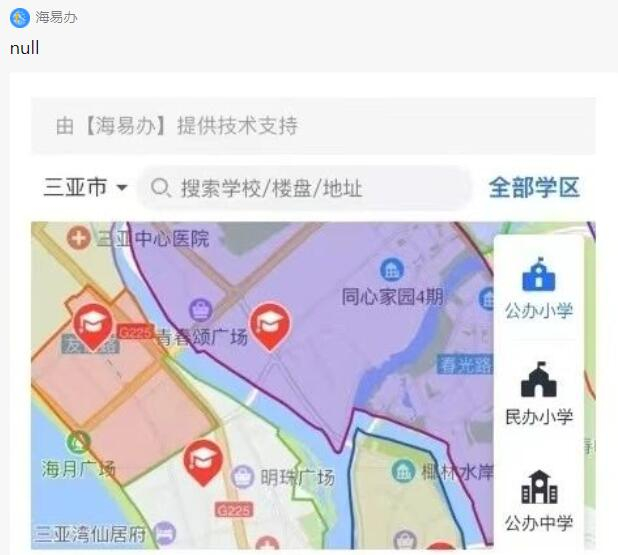Select the 公办小学 school type icon

[x=539, y=288]
